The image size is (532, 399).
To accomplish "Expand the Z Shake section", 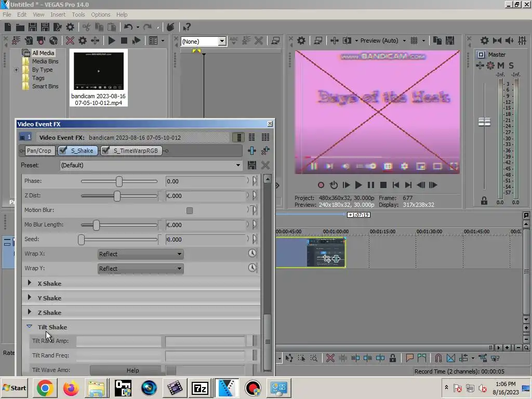I will point(29,312).
